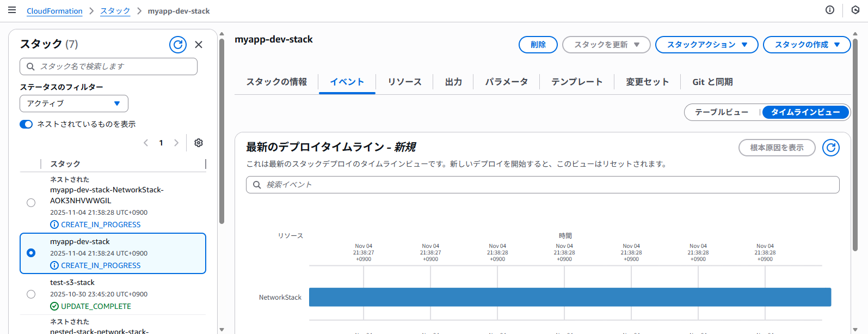
Task: Toggle show nested stacks switch
Action: (x=26, y=124)
